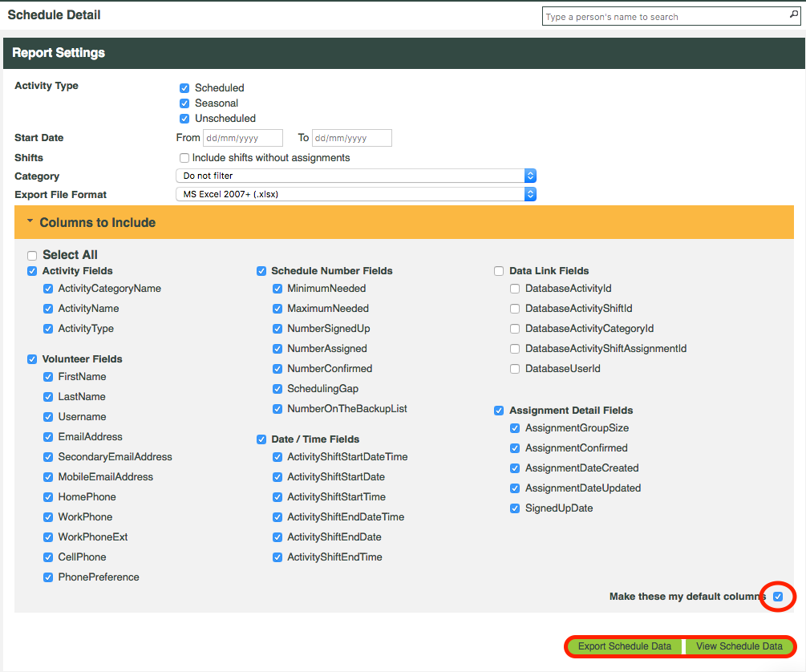Check the Select All checkbox
Screen dimensions: 806x672
pos(32,256)
